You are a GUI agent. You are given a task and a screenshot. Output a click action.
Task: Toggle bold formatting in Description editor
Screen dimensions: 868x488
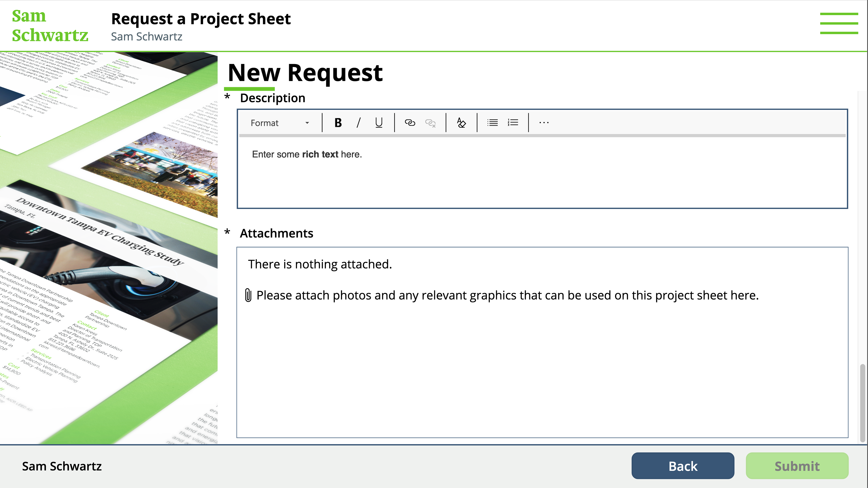point(338,123)
